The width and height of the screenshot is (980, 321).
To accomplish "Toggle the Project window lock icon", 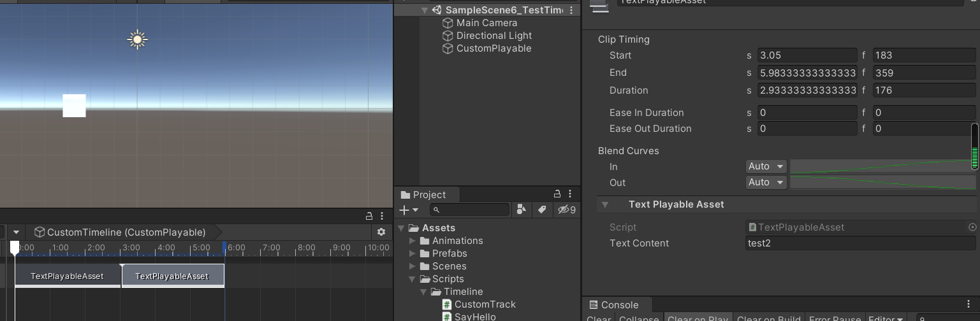I will tap(557, 194).
